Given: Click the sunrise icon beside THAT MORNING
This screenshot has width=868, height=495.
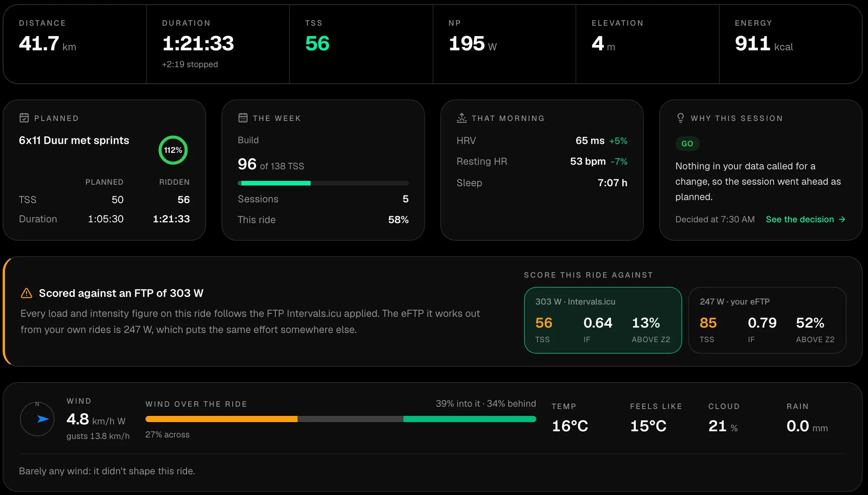Looking at the screenshot, I should pos(462,118).
